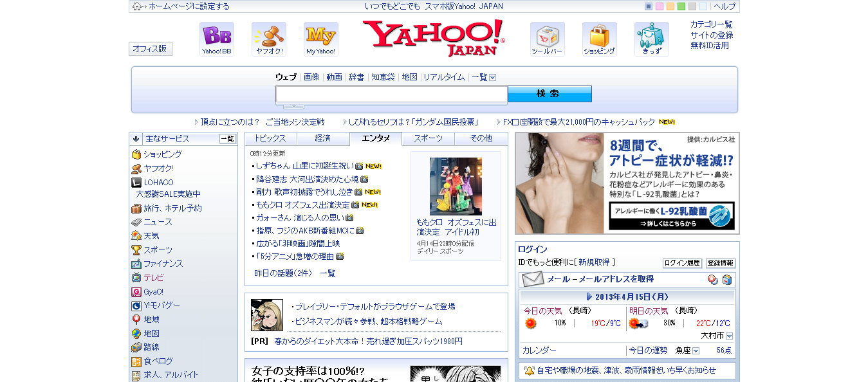Click the bell icon beside earthquake alert link
868x382 pixels.
point(529,370)
